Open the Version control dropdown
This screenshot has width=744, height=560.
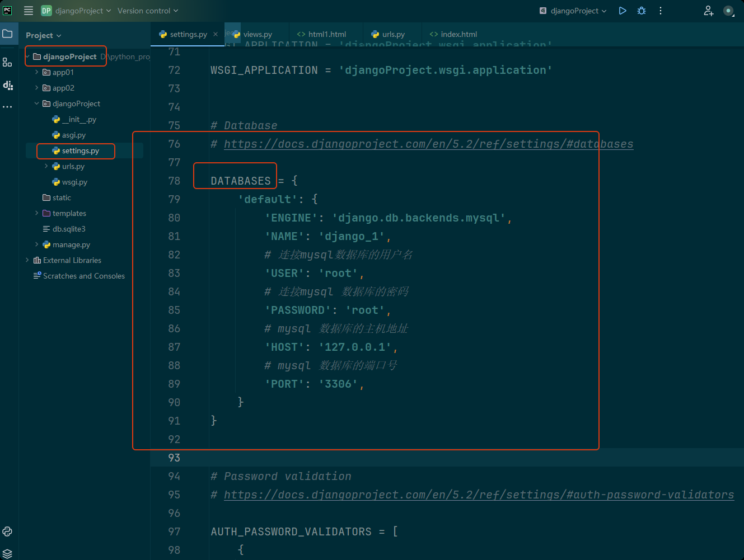click(x=148, y=11)
